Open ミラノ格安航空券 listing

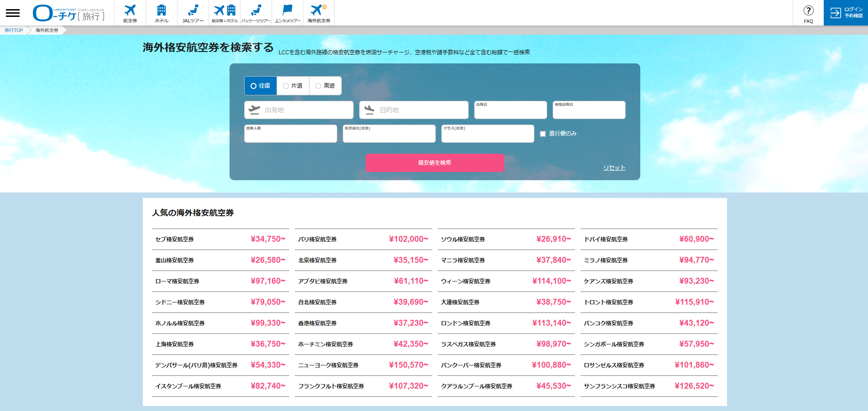coord(649,260)
